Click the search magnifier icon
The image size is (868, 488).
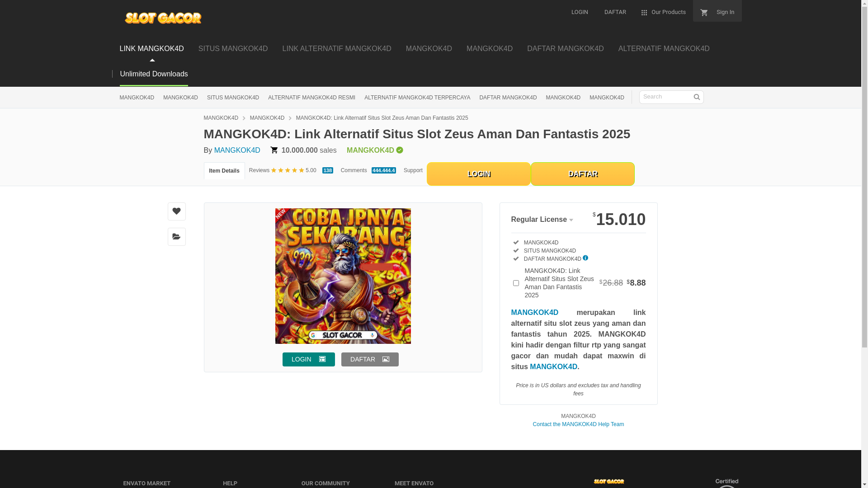(x=697, y=97)
